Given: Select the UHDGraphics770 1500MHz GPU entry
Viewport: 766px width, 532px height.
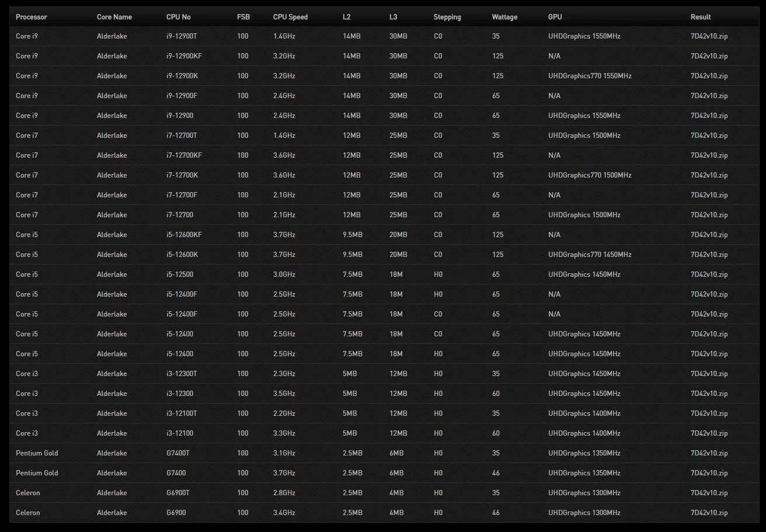Looking at the screenshot, I should [x=590, y=175].
